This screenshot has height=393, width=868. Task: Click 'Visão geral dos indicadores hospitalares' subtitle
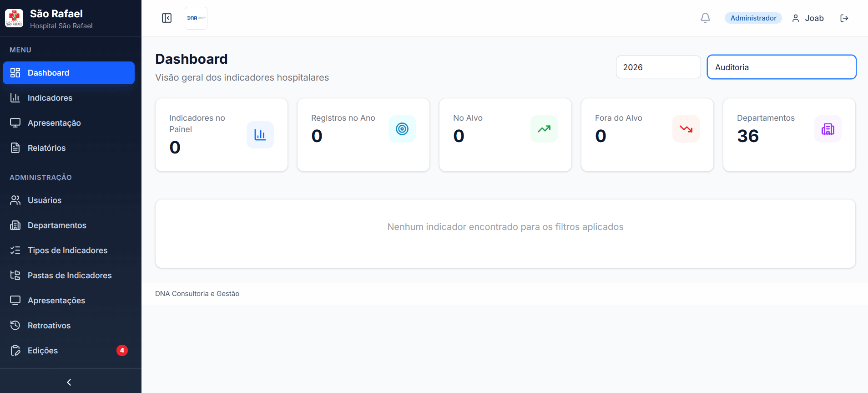[242, 77]
